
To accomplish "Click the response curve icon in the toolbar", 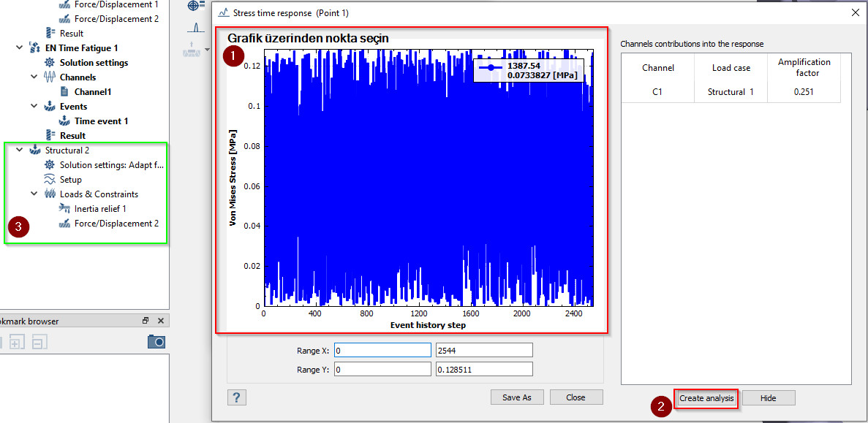I will (x=195, y=28).
